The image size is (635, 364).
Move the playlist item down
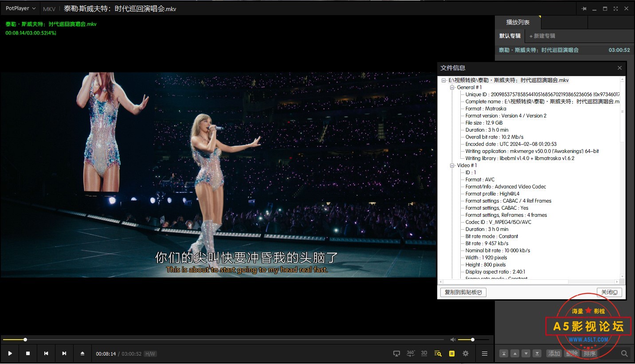(526, 353)
